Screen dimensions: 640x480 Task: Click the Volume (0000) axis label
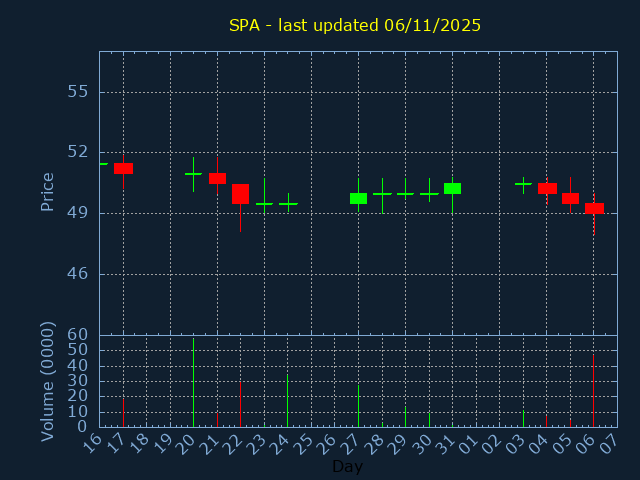[47, 381]
